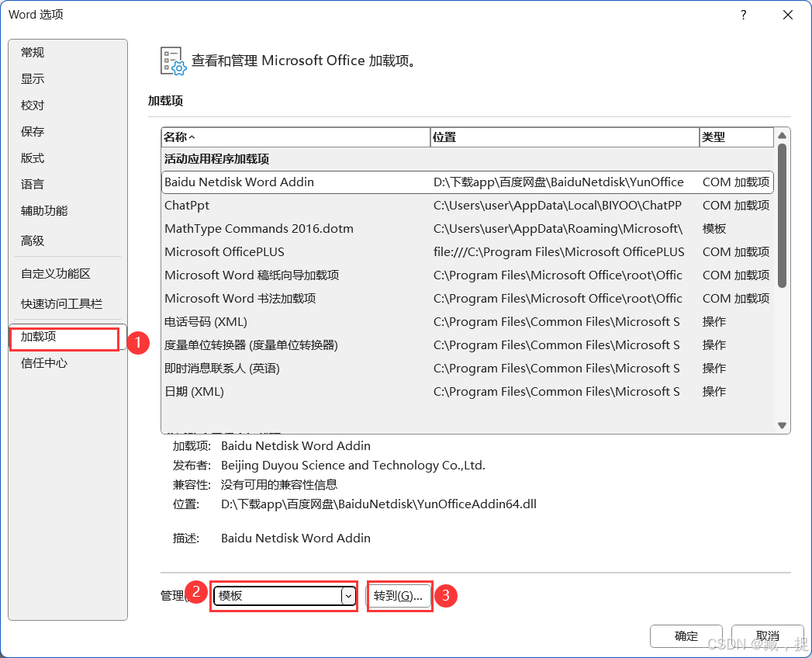Select Microsoft OfficePLUS add-in row
Screen dimensions: 812x658
point(468,252)
